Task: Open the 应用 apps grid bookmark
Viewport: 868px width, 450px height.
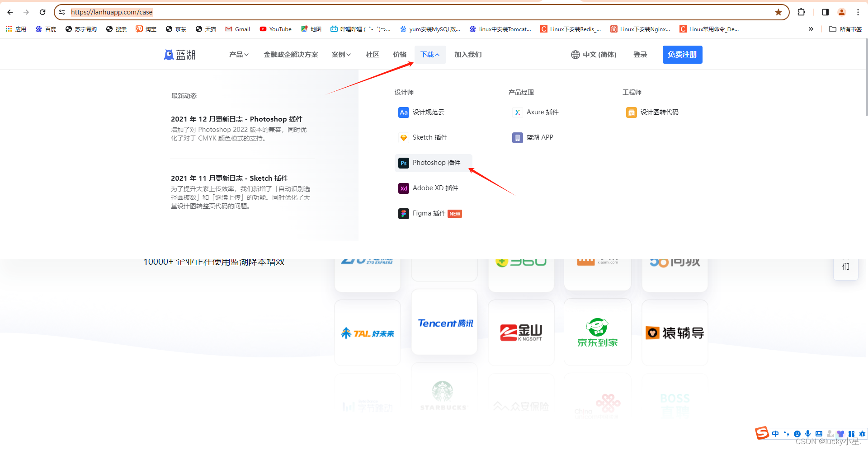Action: (16, 29)
